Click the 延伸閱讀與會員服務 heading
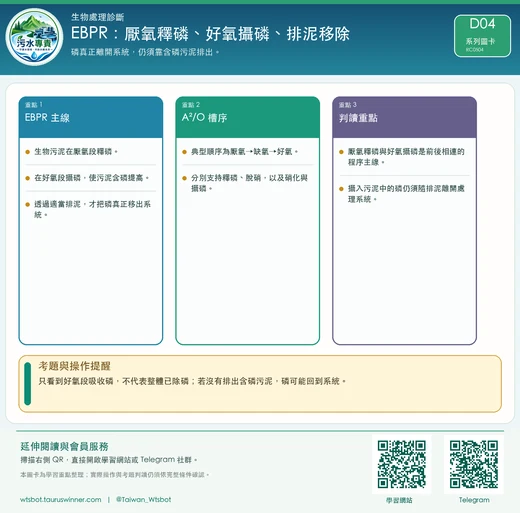 64,446
